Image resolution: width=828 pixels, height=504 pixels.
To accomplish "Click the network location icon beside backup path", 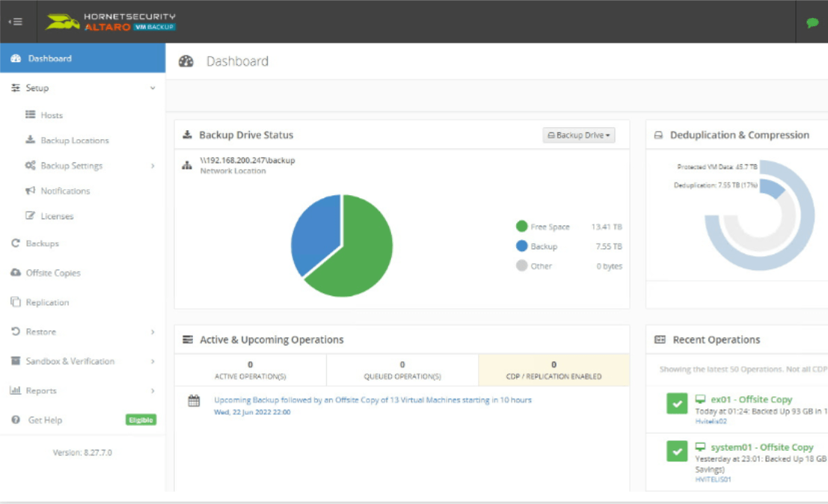I will click(187, 165).
